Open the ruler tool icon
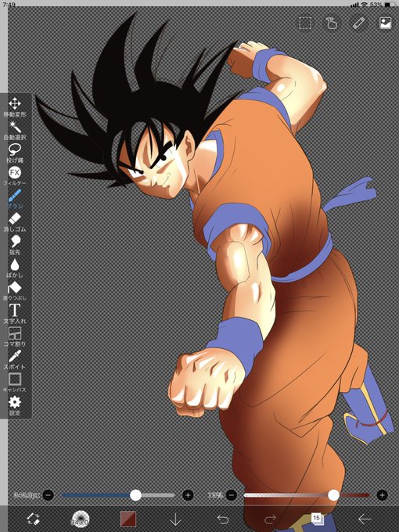Image resolution: width=399 pixels, height=532 pixels. (358, 23)
